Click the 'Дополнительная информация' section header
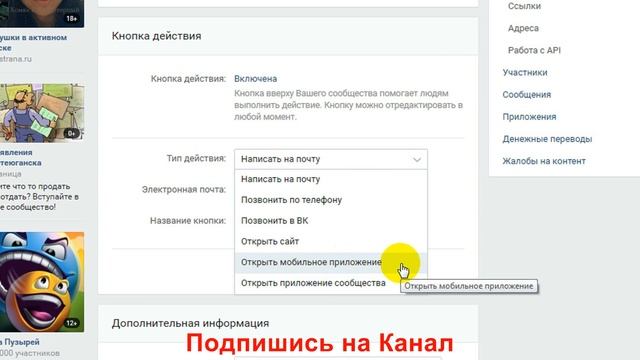This screenshot has height=360, width=640. [190, 323]
